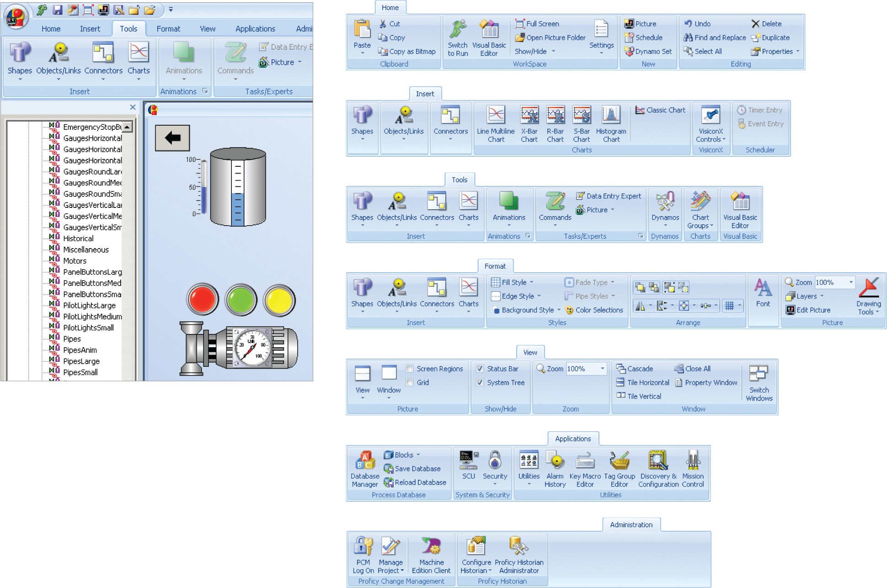This screenshot has height=588, width=887.
Task: Click the Classic Chart icon
Action: coord(640,110)
